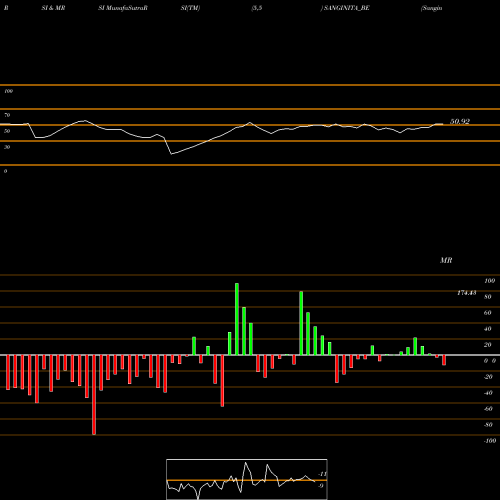Click the lowest dip of the RSI line

coord(172,154)
